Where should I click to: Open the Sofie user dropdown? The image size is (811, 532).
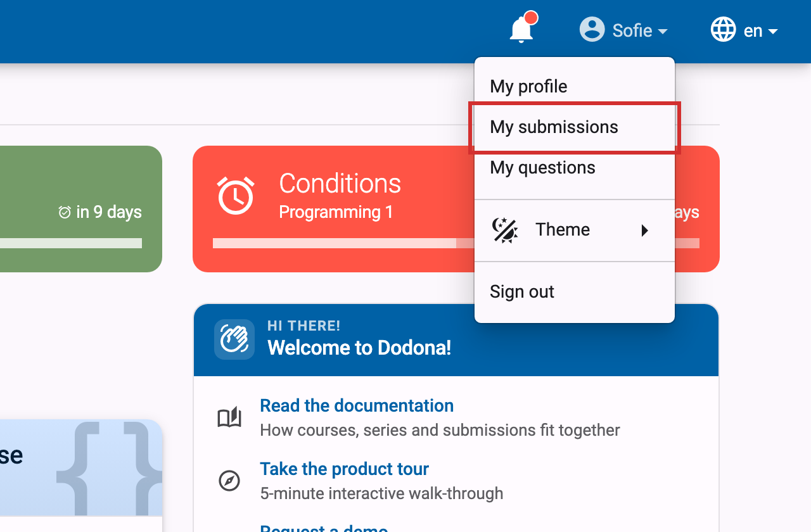tap(623, 30)
